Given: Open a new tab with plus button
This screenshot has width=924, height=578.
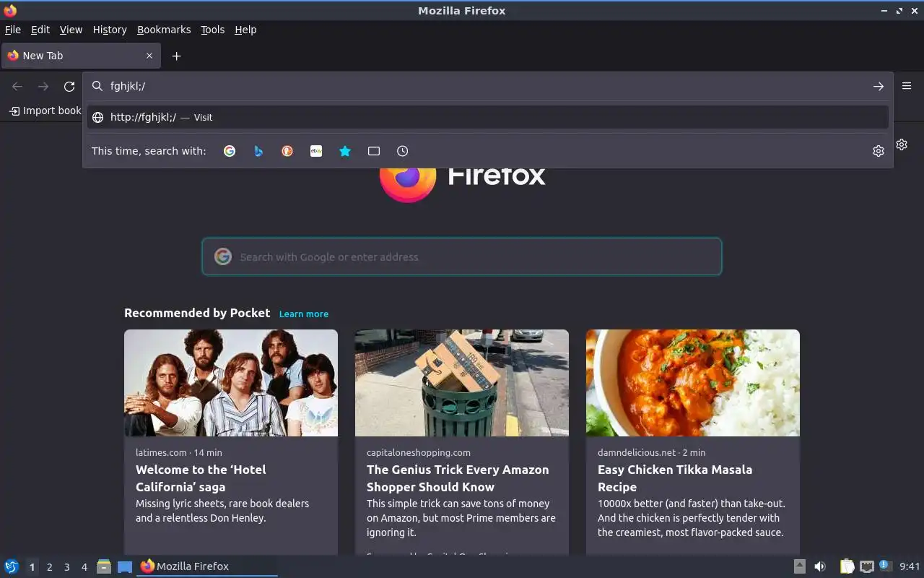Looking at the screenshot, I should [176, 56].
